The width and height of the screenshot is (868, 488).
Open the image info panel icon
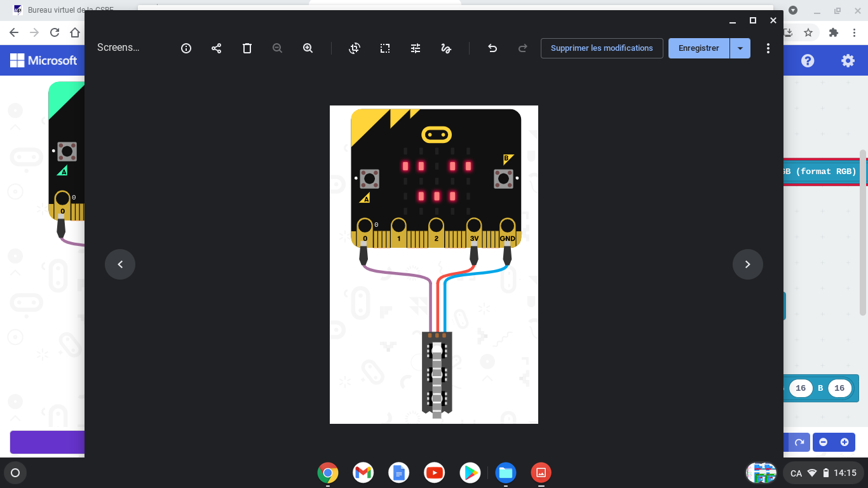coord(186,48)
